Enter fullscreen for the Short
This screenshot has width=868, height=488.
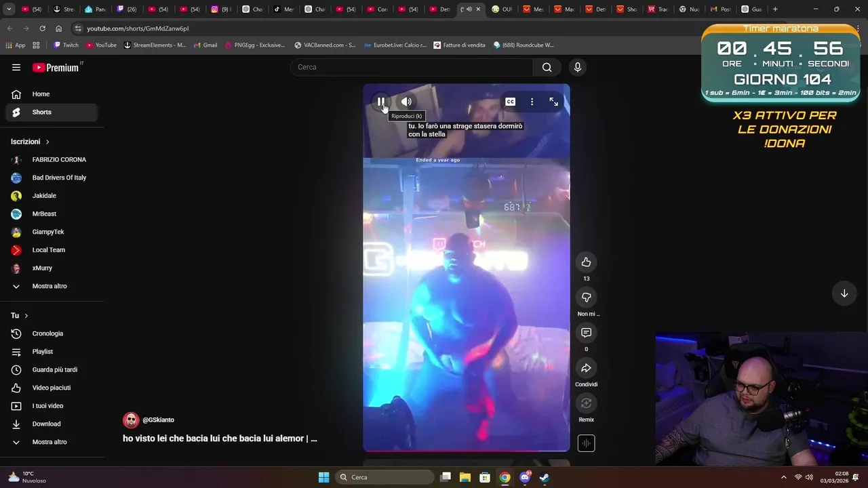[553, 102]
